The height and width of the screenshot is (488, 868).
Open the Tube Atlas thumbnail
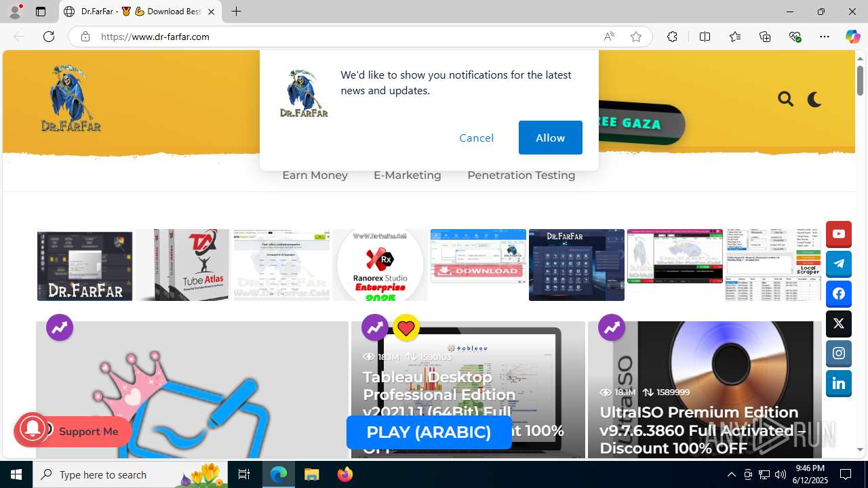click(182, 265)
